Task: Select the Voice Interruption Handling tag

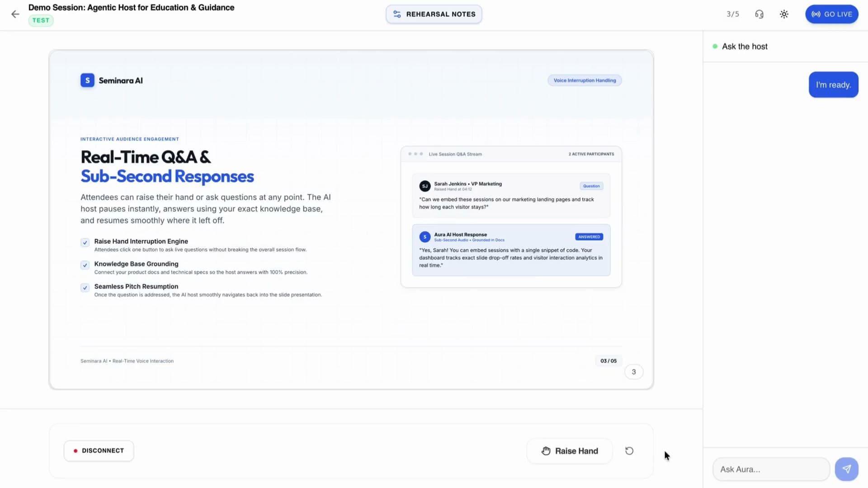Action: pos(585,80)
